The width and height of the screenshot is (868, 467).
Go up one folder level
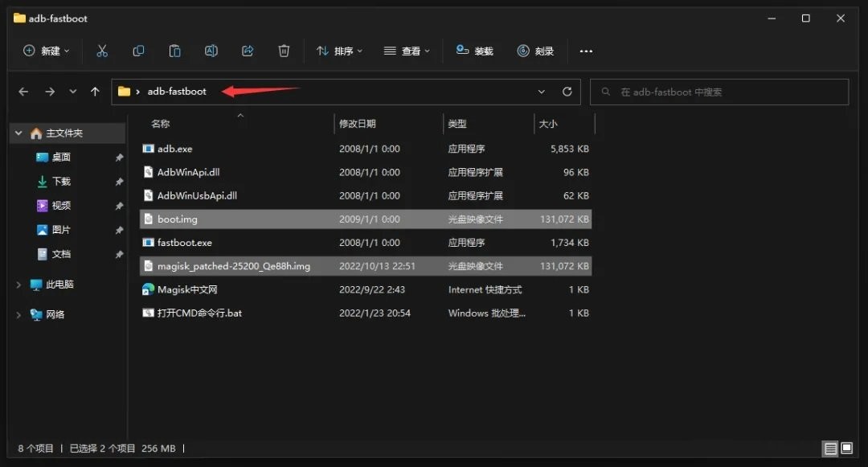click(x=95, y=92)
